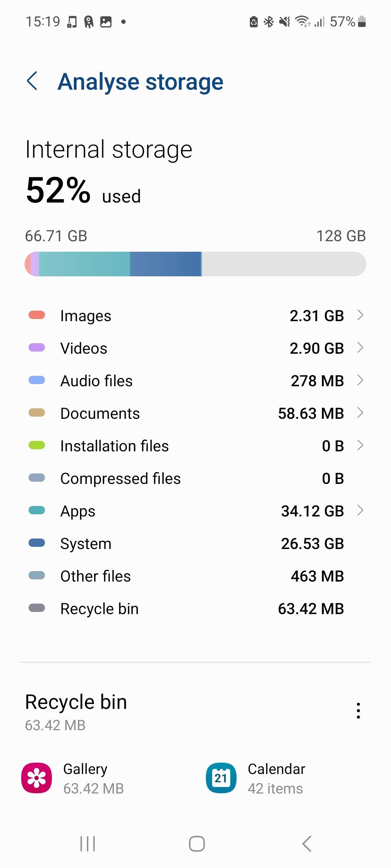Click the tan Documents category dot
The width and height of the screenshot is (391, 868).
[37, 413]
